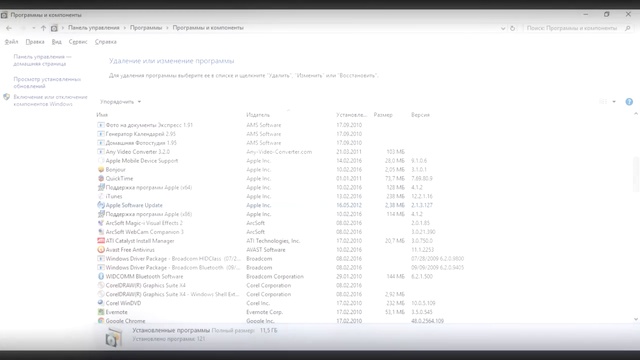Go to Панель управления breadcrumb
The height and width of the screenshot is (360, 640).
(x=94, y=28)
